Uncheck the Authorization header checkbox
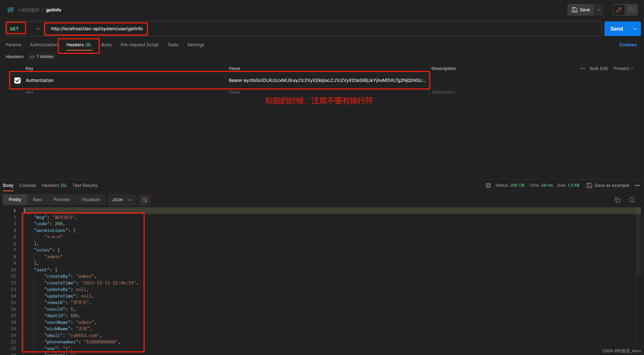Viewport: 644px width, 355px height. [x=17, y=80]
